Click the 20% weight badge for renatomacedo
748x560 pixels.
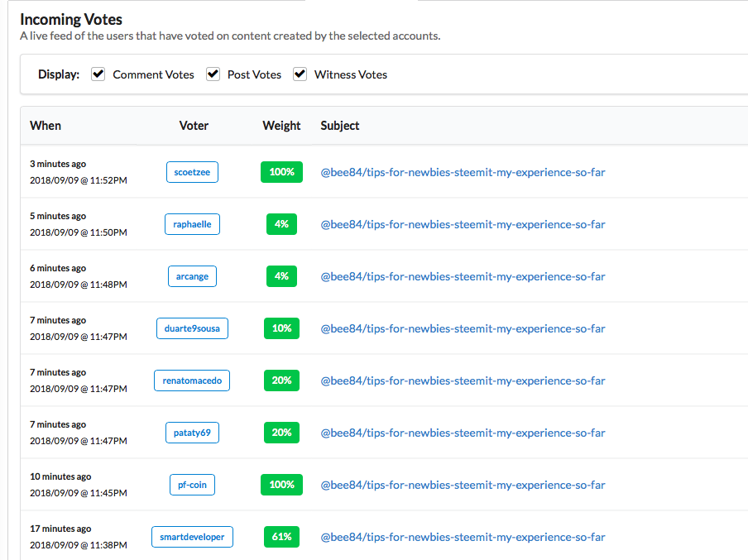[281, 381]
